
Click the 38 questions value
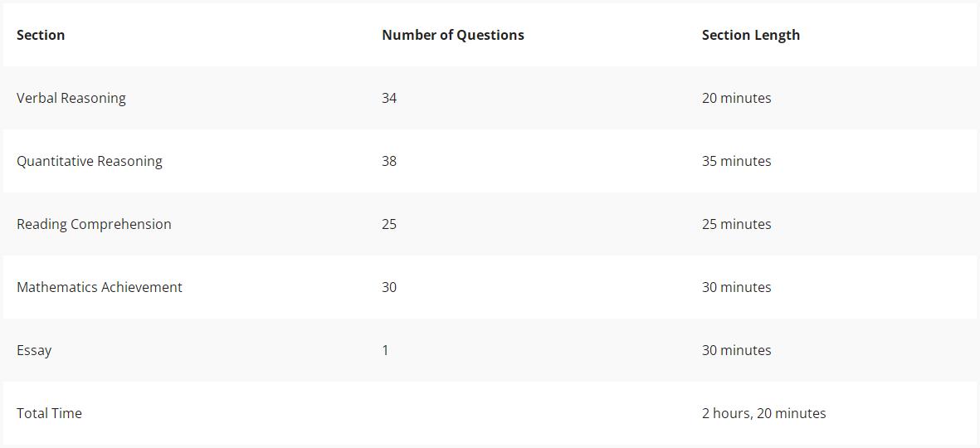point(388,161)
